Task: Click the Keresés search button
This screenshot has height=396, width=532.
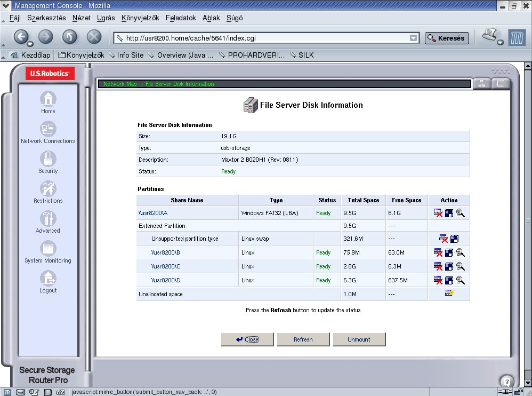Action: [x=447, y=38]
